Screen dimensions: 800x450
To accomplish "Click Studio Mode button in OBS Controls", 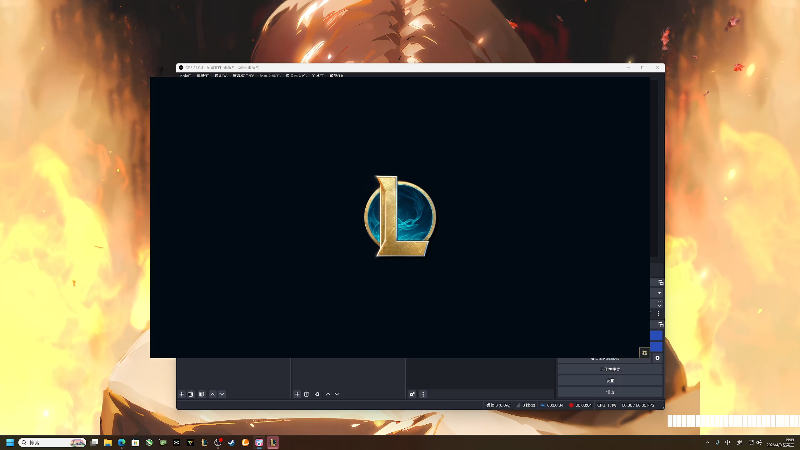I will [610, 369].
